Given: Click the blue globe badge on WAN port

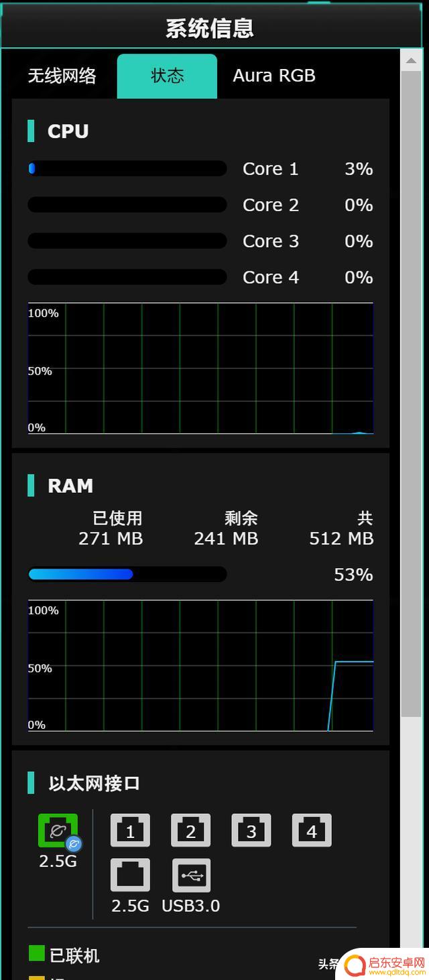Looking at the screenshot, I should [74, 844].
